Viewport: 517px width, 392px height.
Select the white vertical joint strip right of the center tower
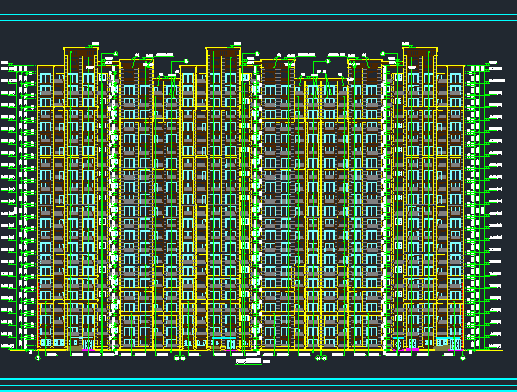click(256, 207)
